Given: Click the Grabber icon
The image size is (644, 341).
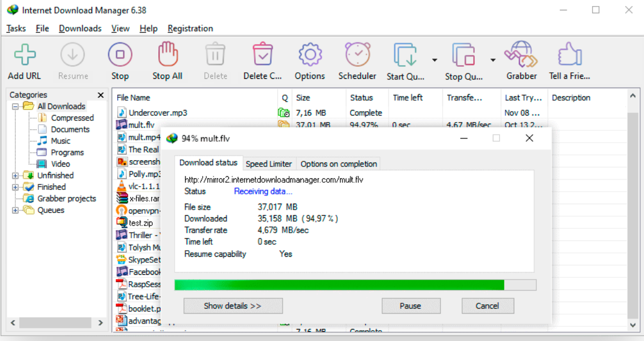Looking at the screenshot, I should (521, 55).
